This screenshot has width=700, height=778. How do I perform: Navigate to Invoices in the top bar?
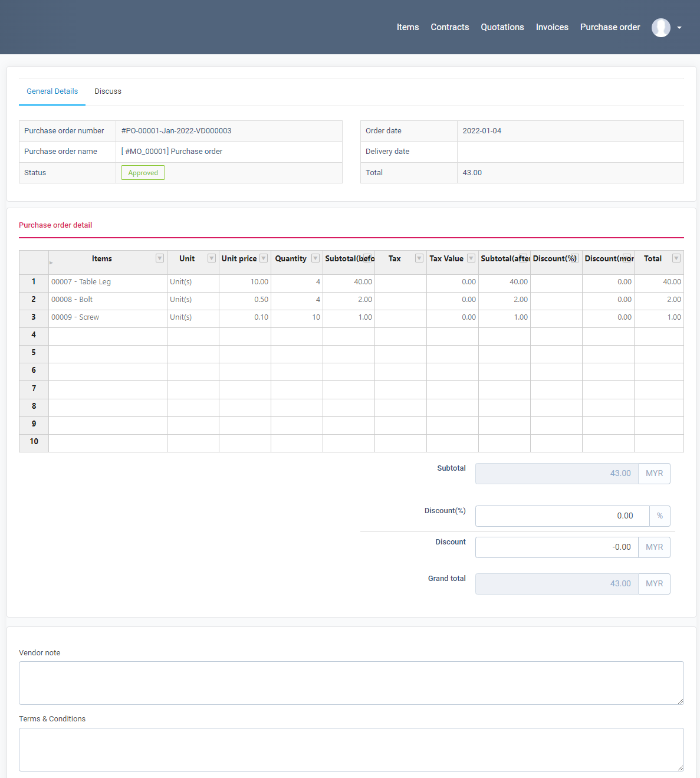point(551,27)
